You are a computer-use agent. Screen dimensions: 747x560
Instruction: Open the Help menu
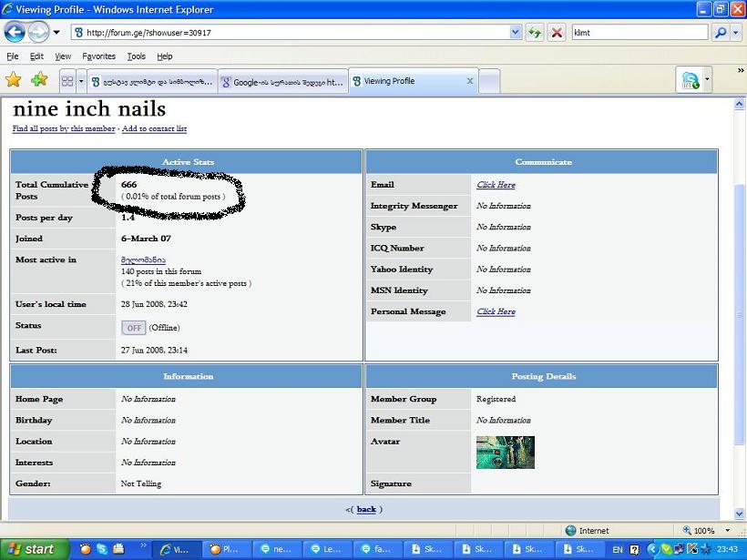164,56
